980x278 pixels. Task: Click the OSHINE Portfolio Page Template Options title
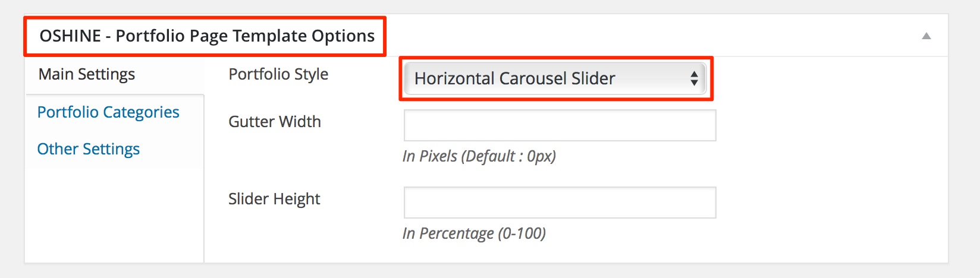(207, 36)
